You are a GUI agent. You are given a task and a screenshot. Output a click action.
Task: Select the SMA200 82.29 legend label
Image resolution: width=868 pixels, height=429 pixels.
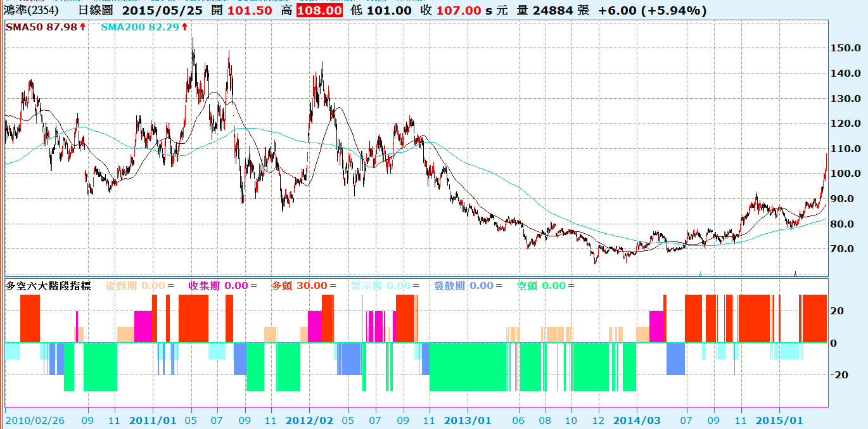pyautogui.click(x=140, y=27)
